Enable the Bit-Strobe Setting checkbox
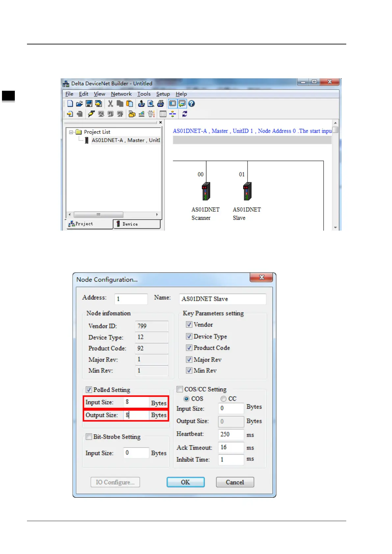 89,437
